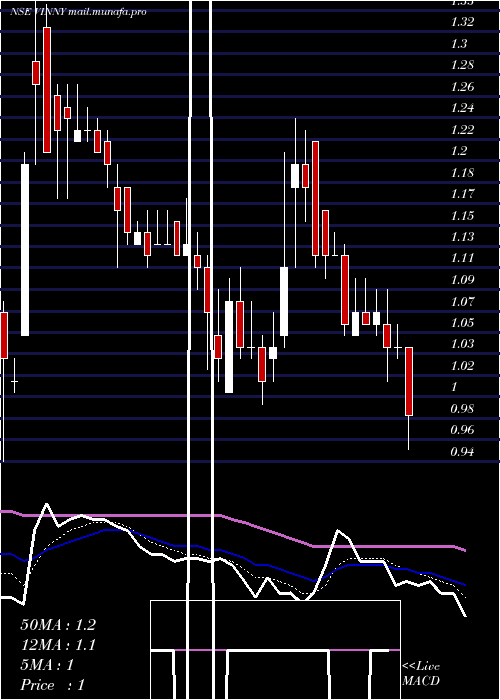Pick the 1.24 axis value
This screenshot has height=700, width=500.
coord(462,108)
